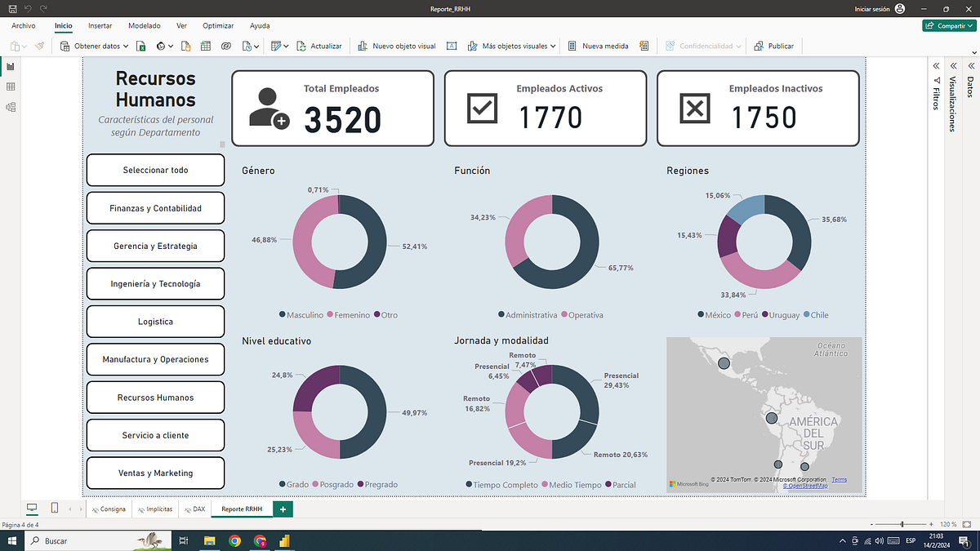Screen dimensions: 980x551
Task: Click the text box icon in ribbon
Action: 451,47
